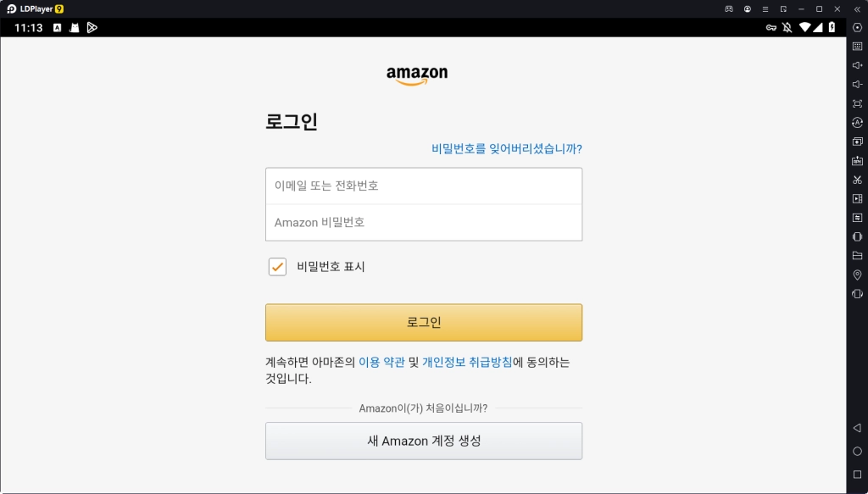The height and width of the screenshot is (494, 868).
Task: Click 새 Amazon 계정 생성 button
Action: click(x=424, y=441)
